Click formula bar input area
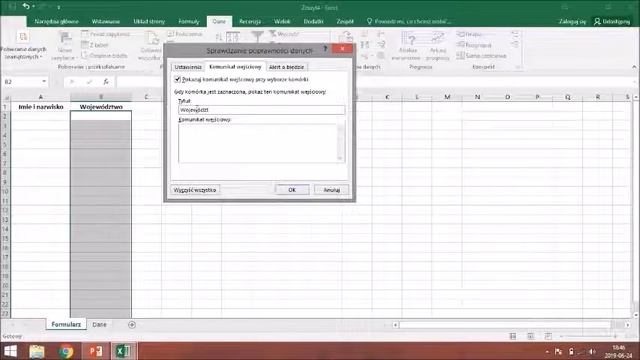Image resolution: width=640 pixels, height=360 pixels. coord(376,82)
